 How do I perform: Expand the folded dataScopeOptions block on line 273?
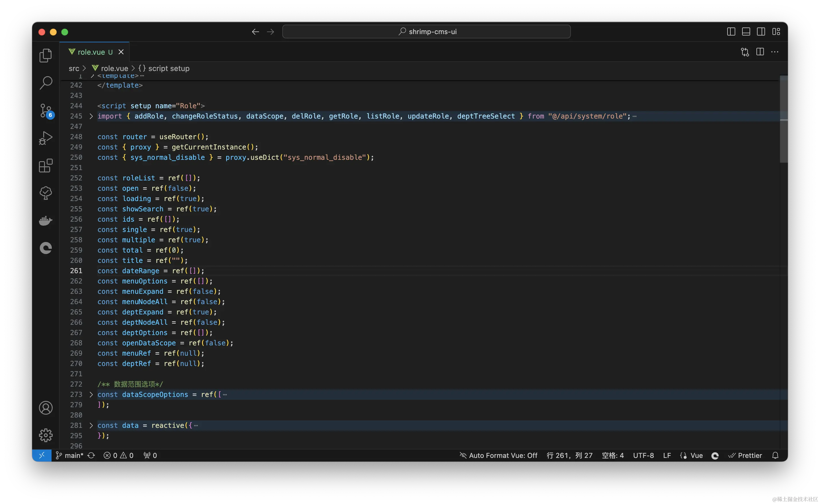point(91,394)
